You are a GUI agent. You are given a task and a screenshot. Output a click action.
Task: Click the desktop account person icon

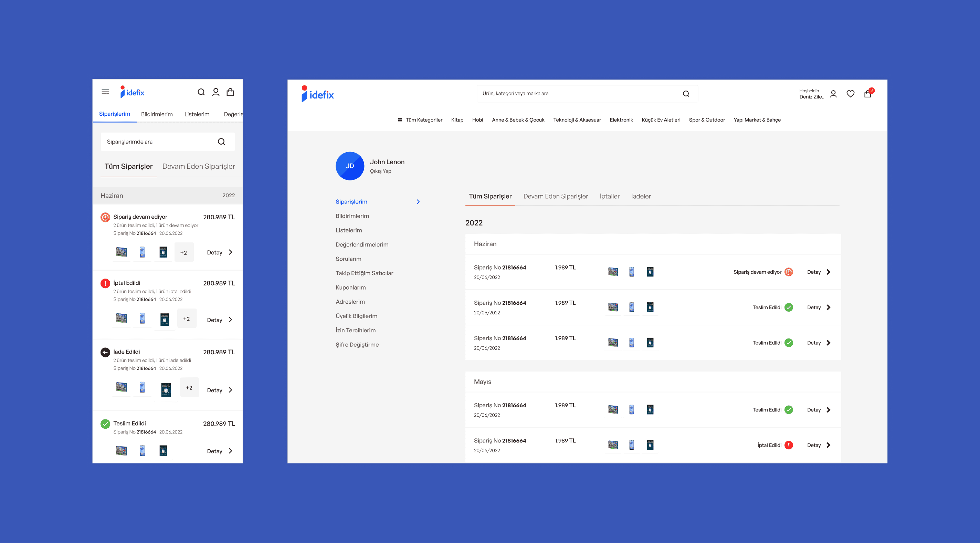click(x=833, y=94)
